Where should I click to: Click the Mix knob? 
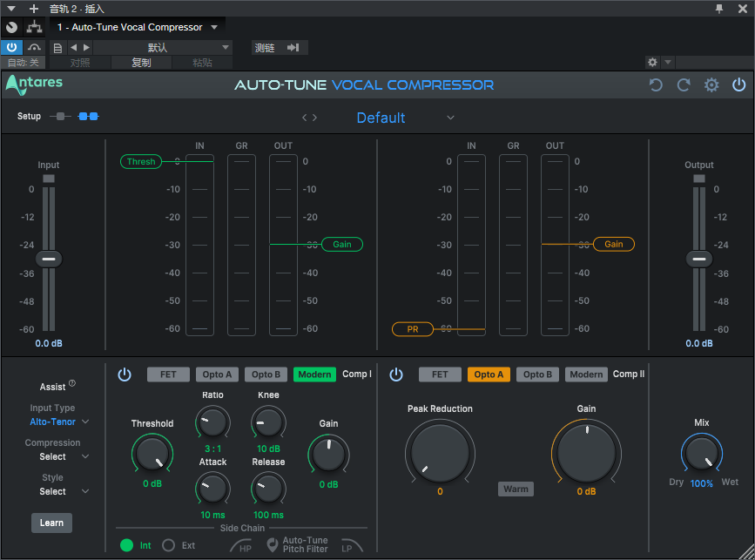tap(702, 453)
